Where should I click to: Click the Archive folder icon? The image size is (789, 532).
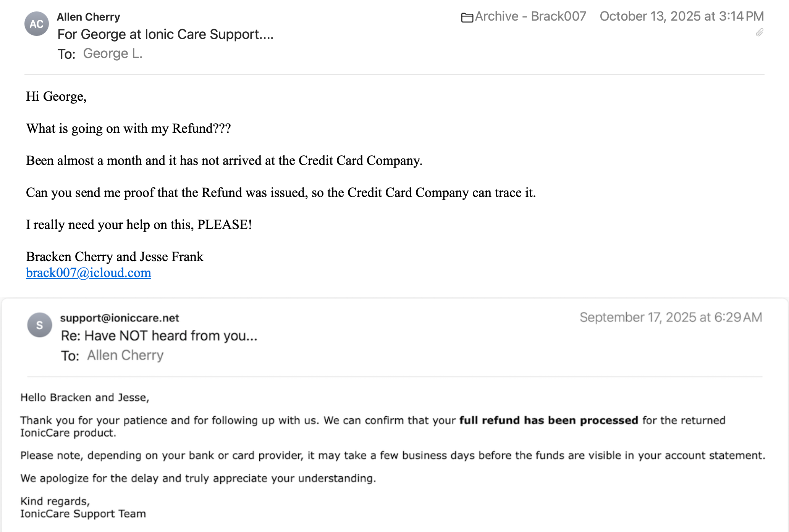click(x=467, y=17)
